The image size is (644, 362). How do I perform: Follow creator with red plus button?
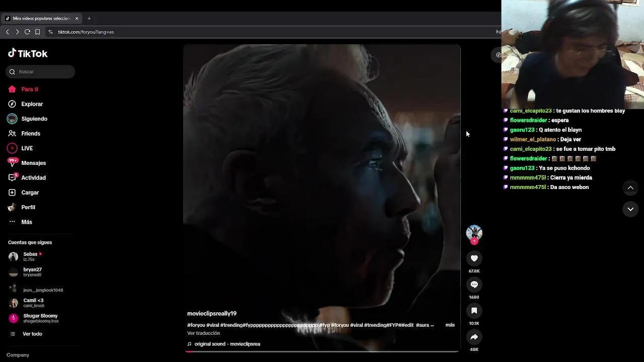pos(474,241)
